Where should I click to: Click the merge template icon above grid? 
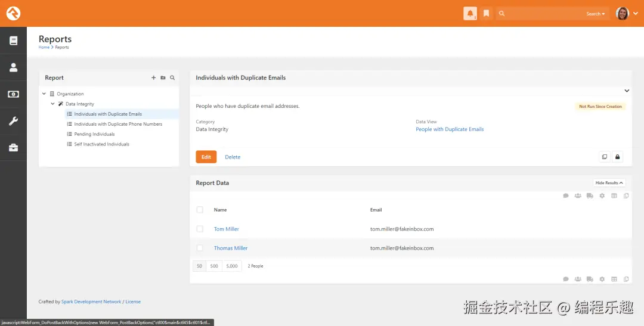coord(626,196)
